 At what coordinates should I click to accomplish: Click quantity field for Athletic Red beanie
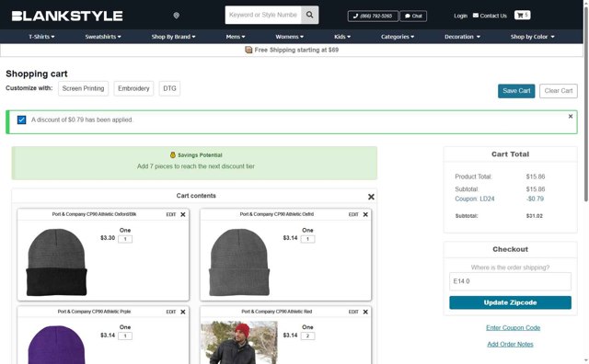tap(307, 336)
